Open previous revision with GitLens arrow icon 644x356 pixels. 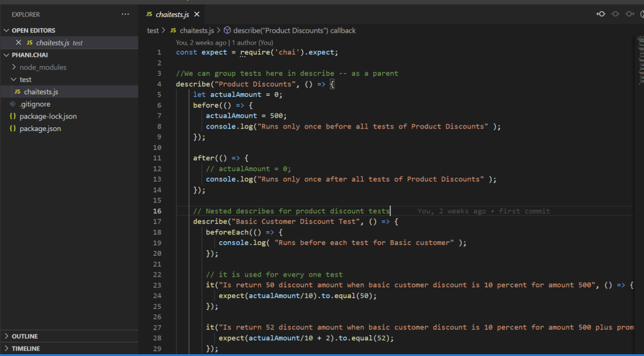pyautogui.click(x=601, y=14)
